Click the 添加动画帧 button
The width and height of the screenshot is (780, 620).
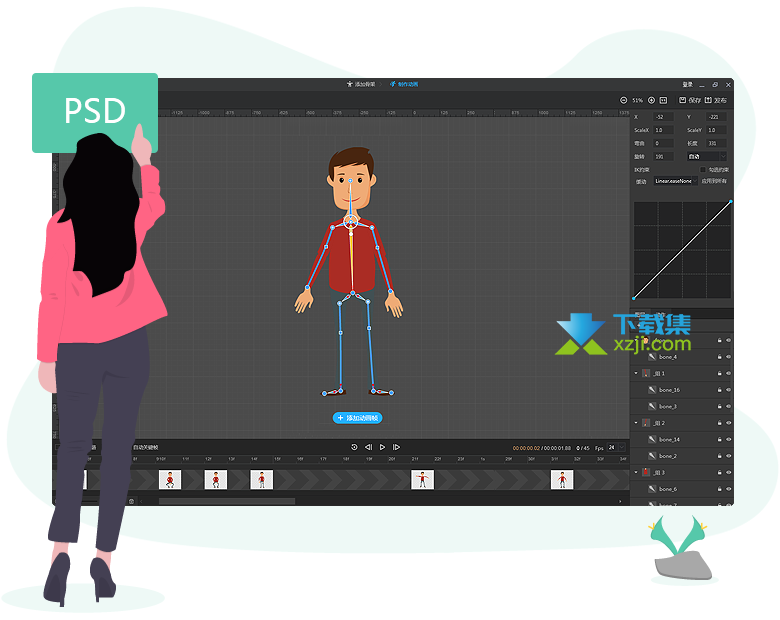coord(357,418)
